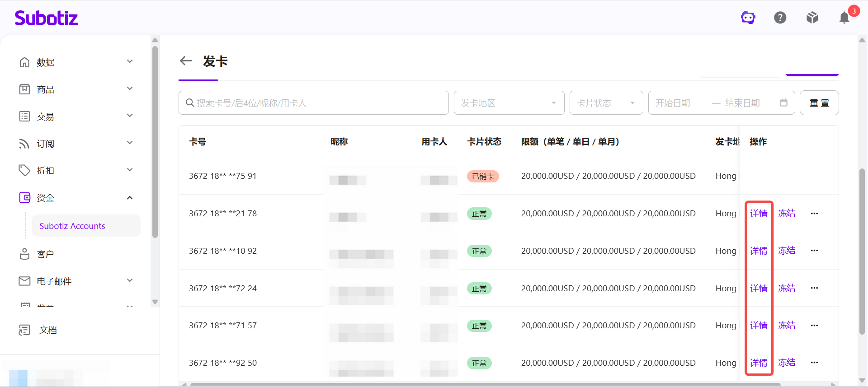Image resolution: width=868 pixels, height=387 pixels.
Task: Click the 商品 store icon in sidebar
Action: point(24,89)
